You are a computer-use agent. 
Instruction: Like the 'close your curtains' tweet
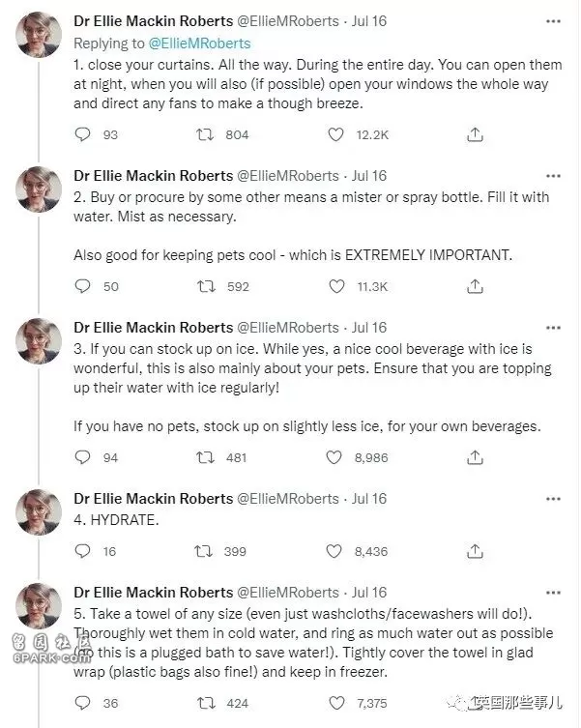point(335,134)
